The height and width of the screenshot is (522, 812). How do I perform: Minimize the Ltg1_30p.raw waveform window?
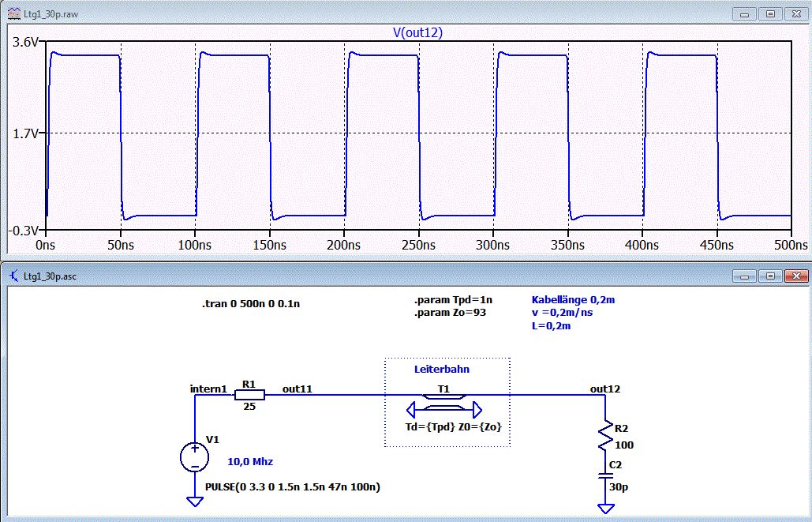coord(745,14)
